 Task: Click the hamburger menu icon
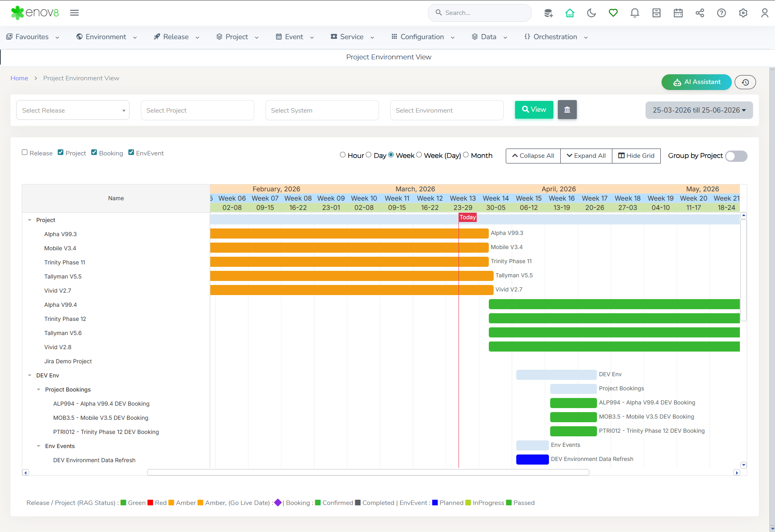[x=74, y=13]
